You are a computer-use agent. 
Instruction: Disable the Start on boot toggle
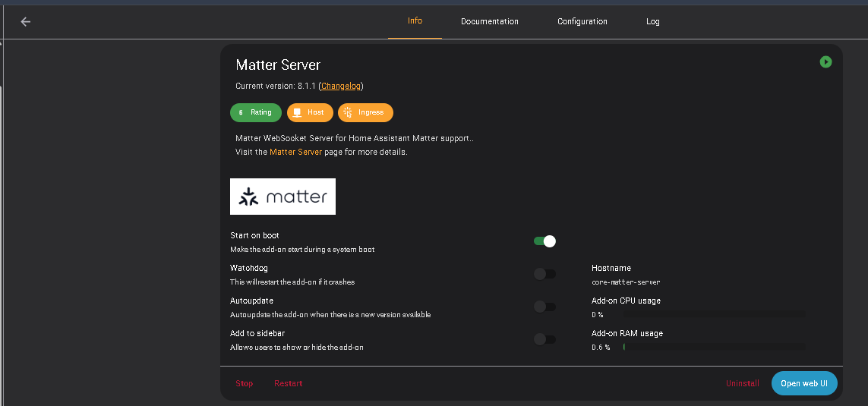(x=544, y=241)
